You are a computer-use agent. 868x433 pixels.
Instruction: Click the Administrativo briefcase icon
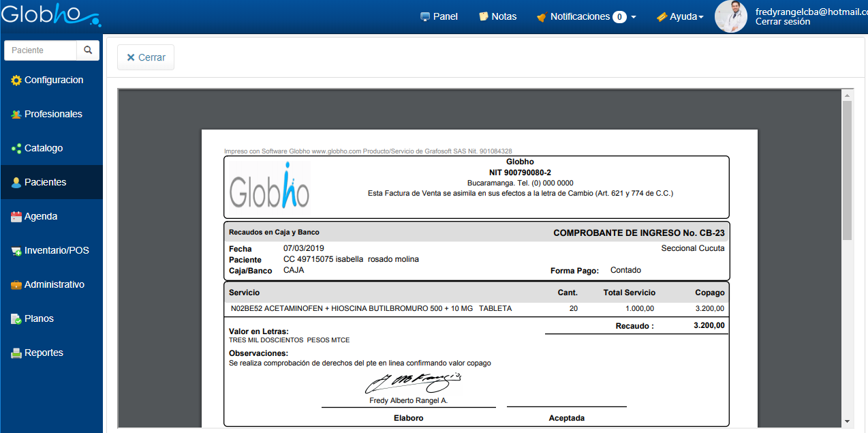[x=16, y=285]
